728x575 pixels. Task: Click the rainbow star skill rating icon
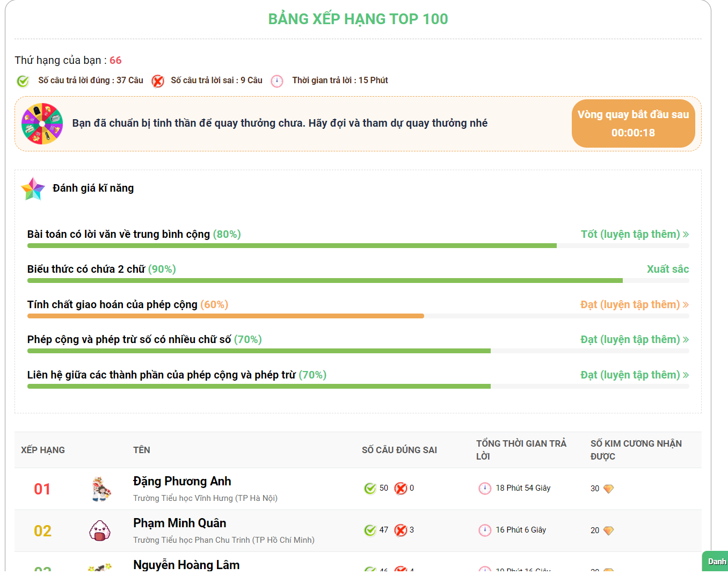(x=33, y=189)
